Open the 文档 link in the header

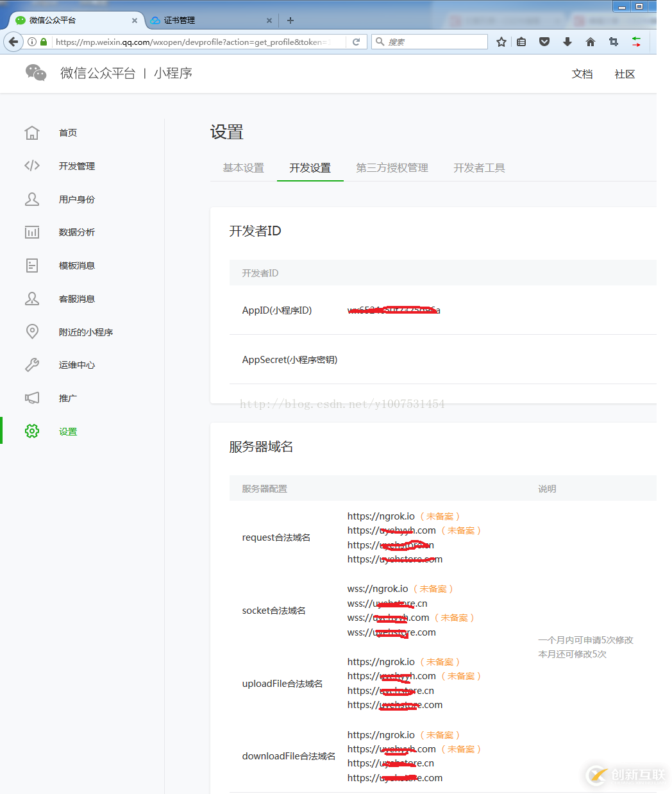click(x=582, y=74)
